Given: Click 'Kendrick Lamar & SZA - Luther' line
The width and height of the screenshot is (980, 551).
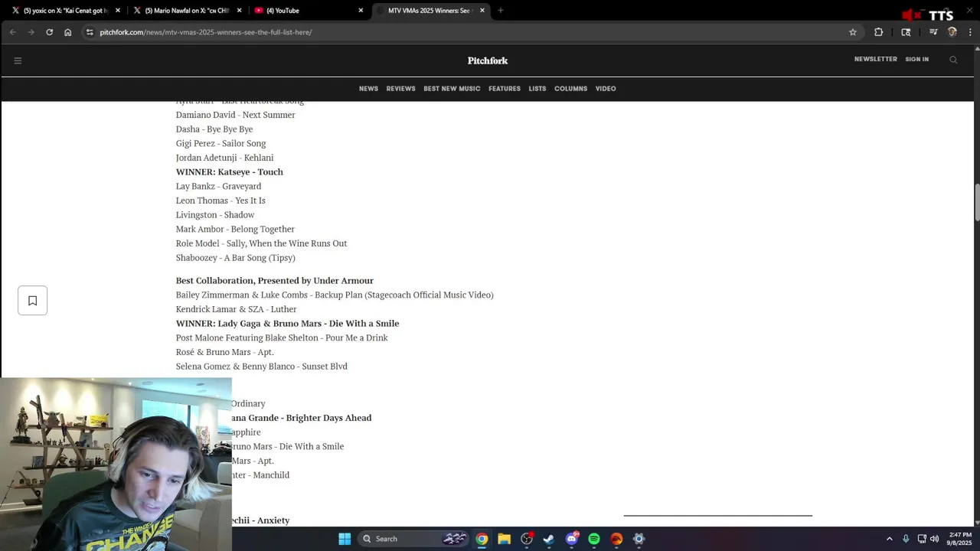Looking at the screenshot, I should click(237, 309).
